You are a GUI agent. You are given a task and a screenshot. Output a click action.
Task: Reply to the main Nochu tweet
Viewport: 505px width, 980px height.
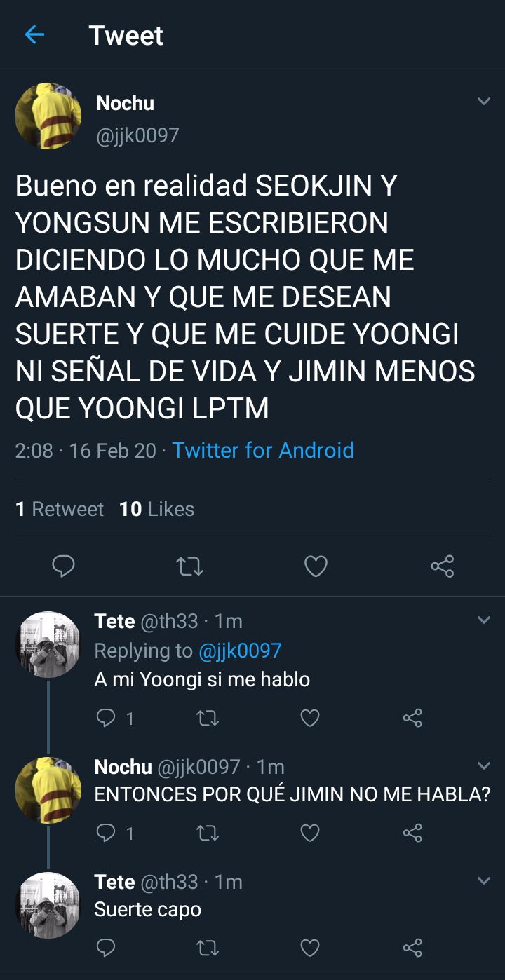(x=63, y=566)
